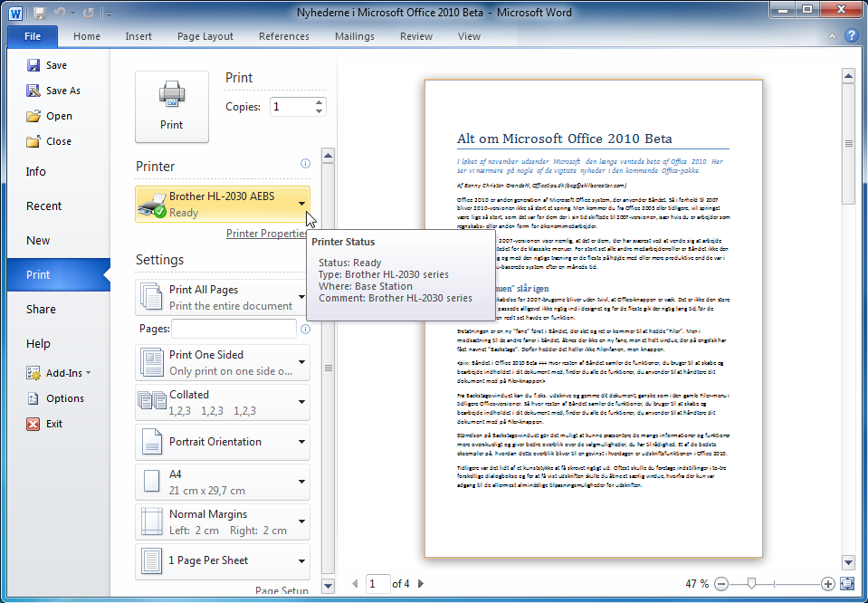The height and width of the screenshot is (603, 868).
Task: Open the Printer Properties link
Action: click(267, 234)
